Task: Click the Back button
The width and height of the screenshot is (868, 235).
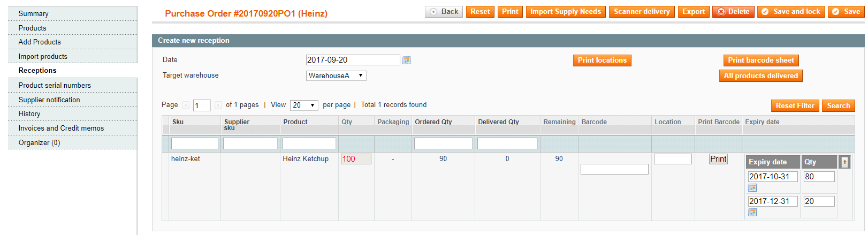Action: click(x=444, y=12)
